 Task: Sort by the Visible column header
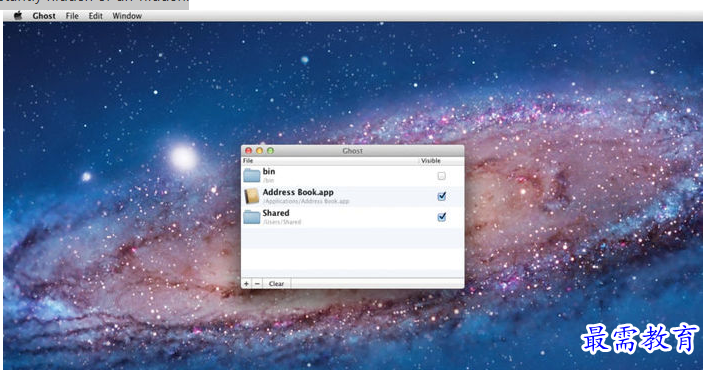coord(441,160)
